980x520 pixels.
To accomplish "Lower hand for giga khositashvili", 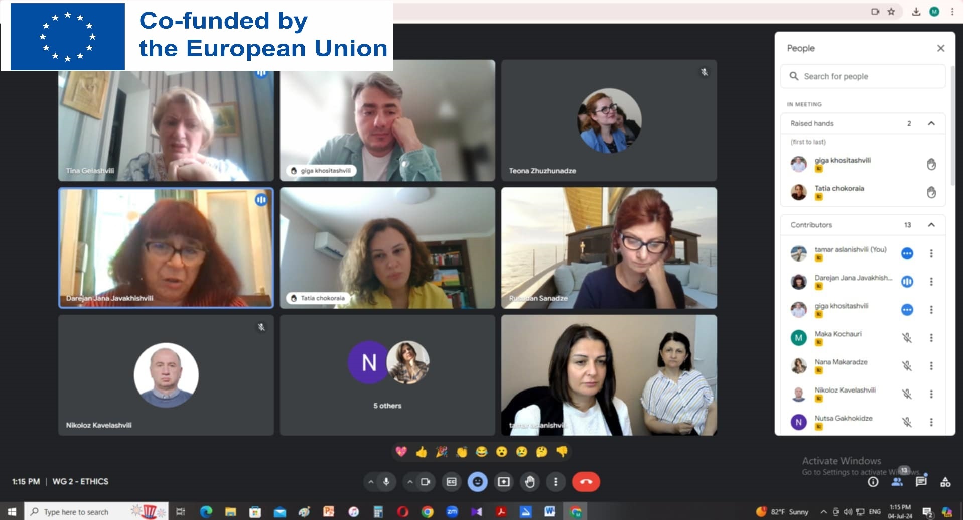I will pos(931,164).
